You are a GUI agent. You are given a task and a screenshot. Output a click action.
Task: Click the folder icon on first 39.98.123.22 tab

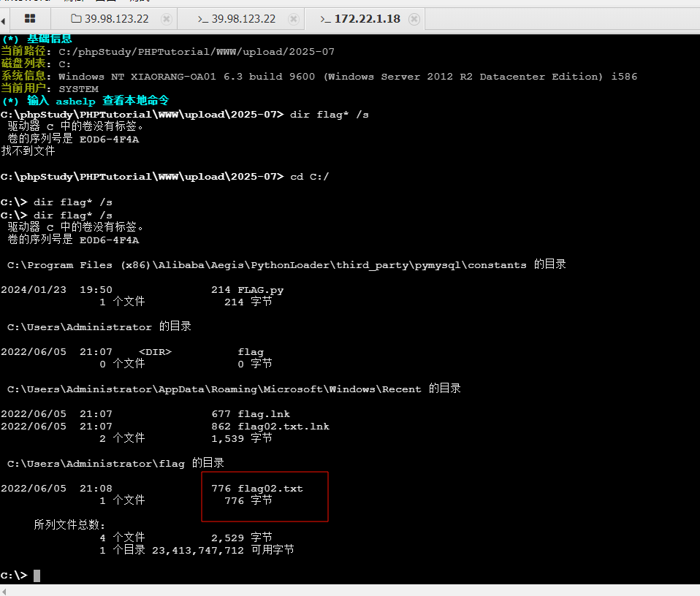[x=76, y=18]
